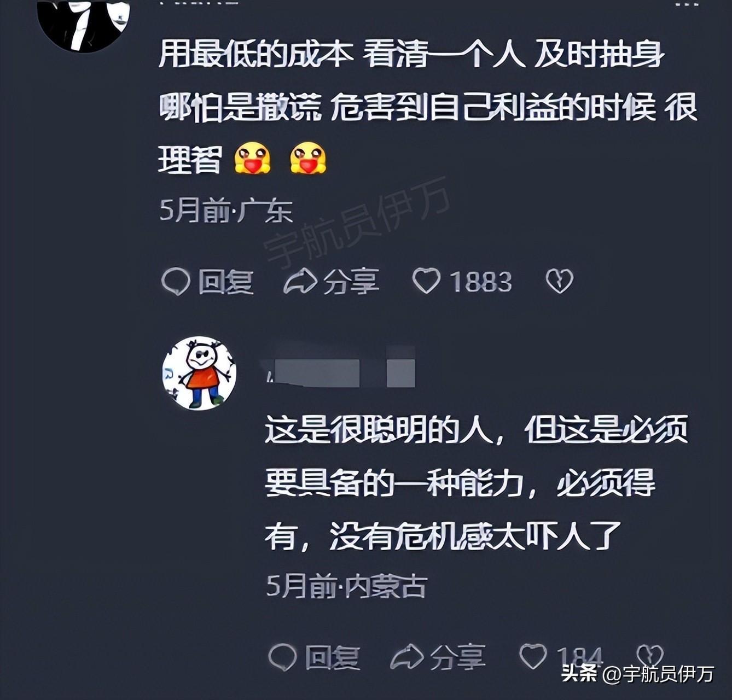Like the Inner Mongolia reply with 184 likes
Image resolution: width=732 pixels, height=700 pixels.
tap(533, 656)
